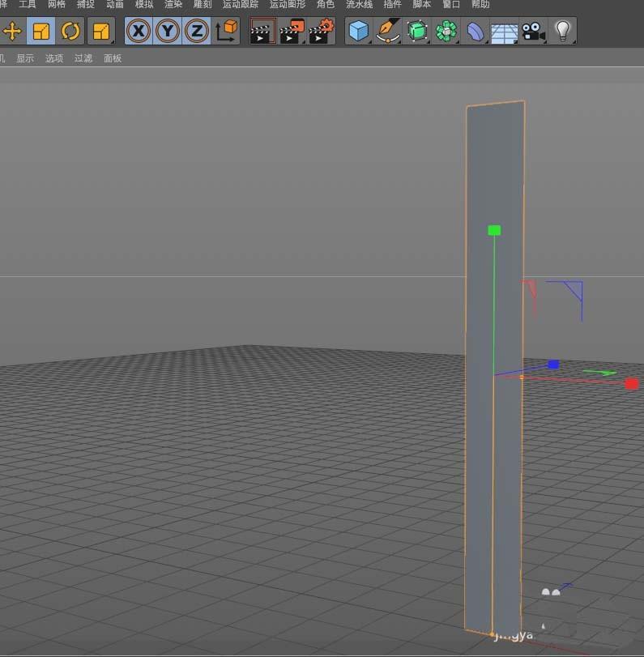Open the 动画 menu
The image size is (644, 657).
(115, 4)
